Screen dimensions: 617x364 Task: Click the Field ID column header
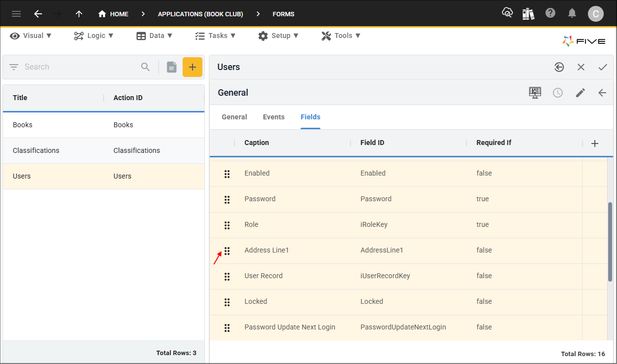[x=372, y=143]
